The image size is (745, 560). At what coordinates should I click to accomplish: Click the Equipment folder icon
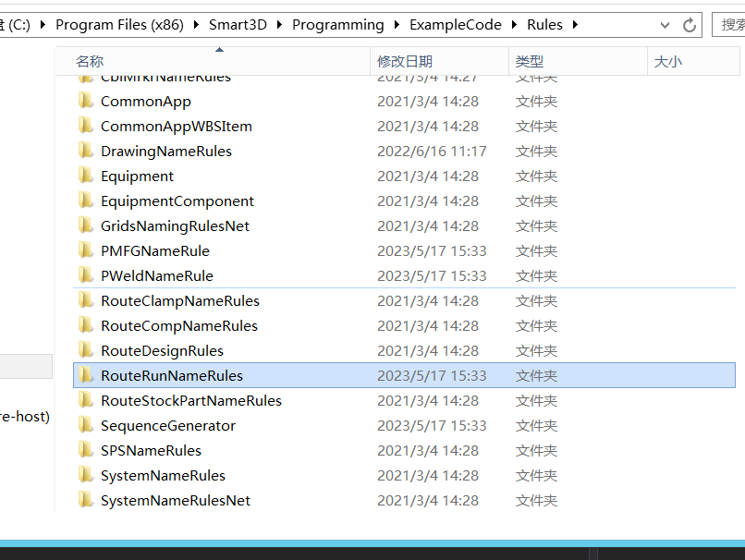(86, 176)
